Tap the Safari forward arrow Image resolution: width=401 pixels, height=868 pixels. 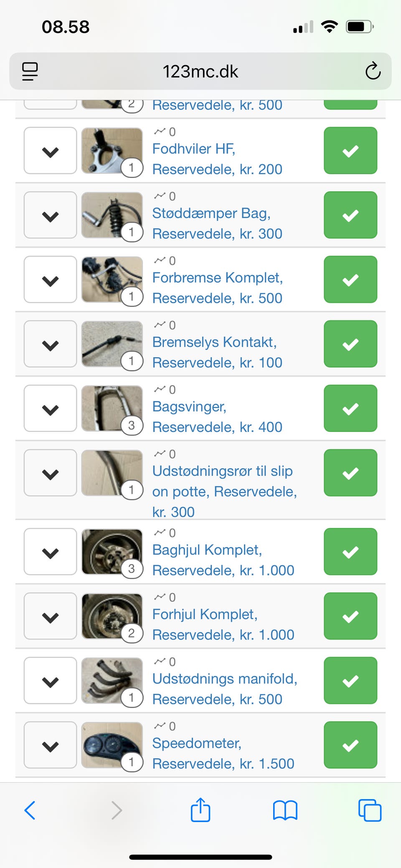[117, 810]
